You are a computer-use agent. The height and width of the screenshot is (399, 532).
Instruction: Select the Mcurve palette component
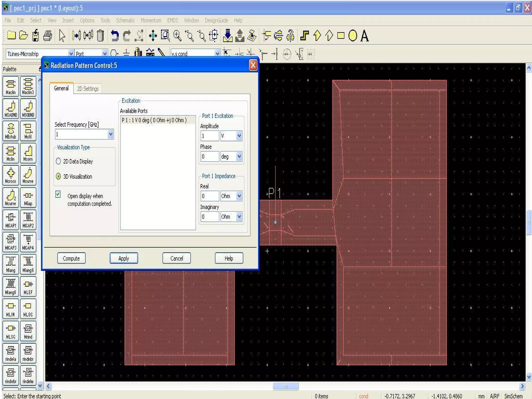(x=28, y=175)
